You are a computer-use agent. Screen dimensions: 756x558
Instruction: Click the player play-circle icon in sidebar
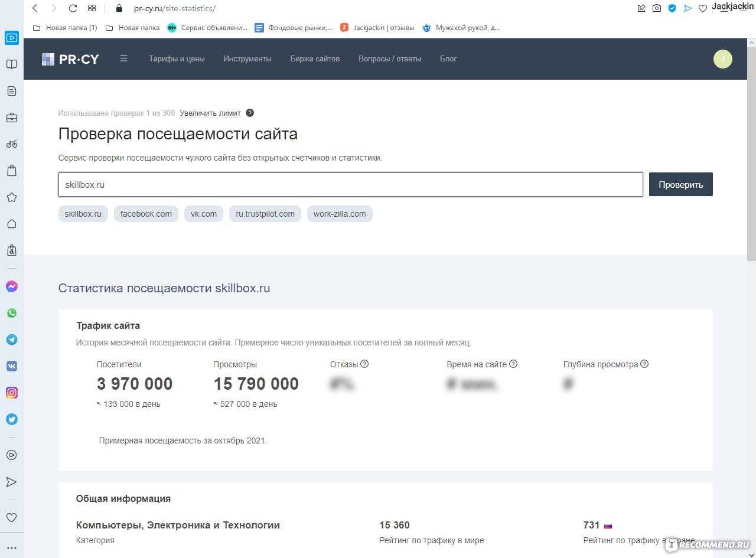pyautogui.click(x=12, y=455)
